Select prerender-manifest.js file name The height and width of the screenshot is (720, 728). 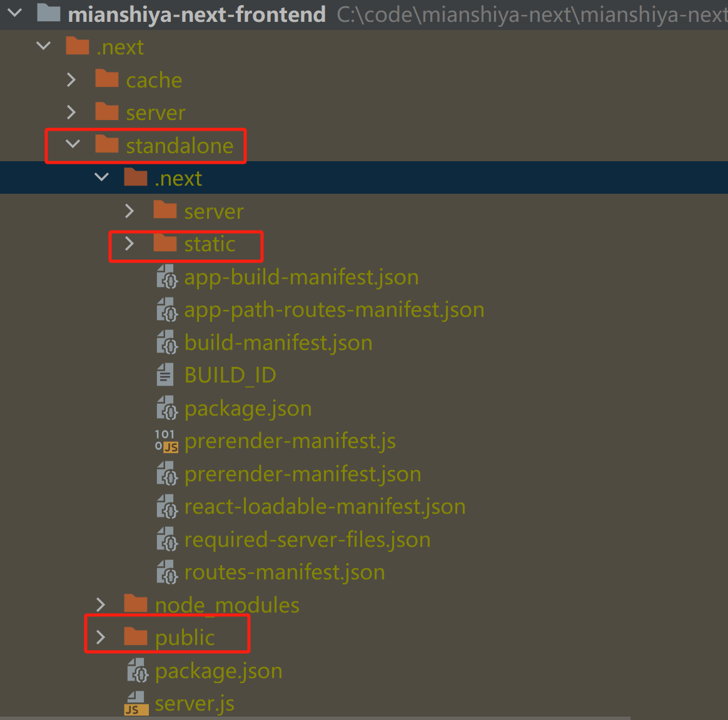pyautogui.click(x=290, y=441)
